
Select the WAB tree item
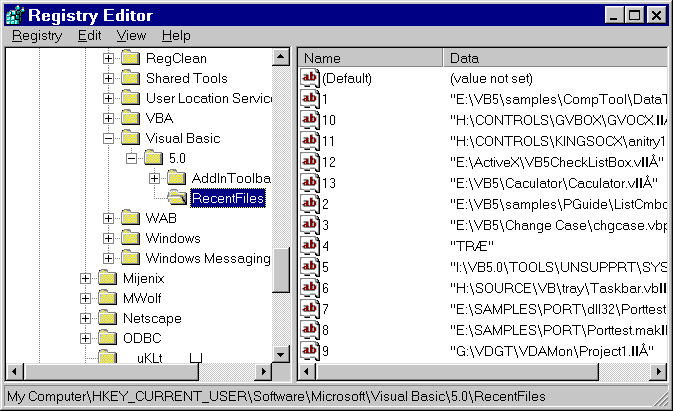coord(161,218)
